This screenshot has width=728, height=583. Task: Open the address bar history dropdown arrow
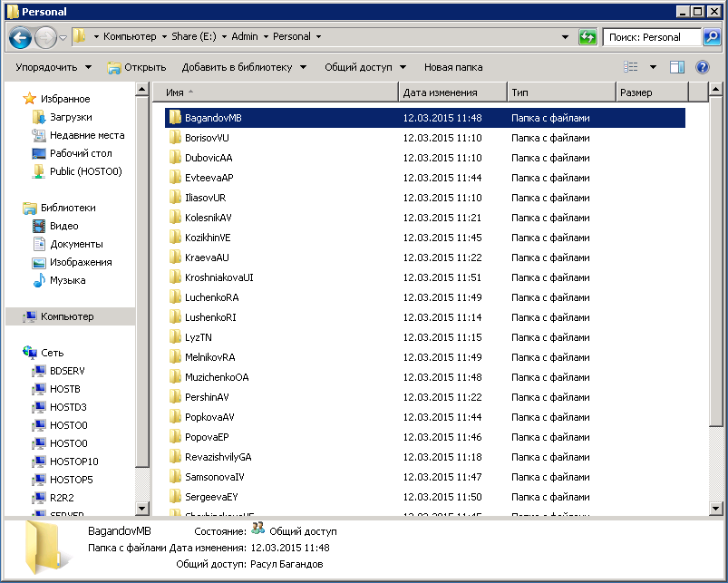565,37
